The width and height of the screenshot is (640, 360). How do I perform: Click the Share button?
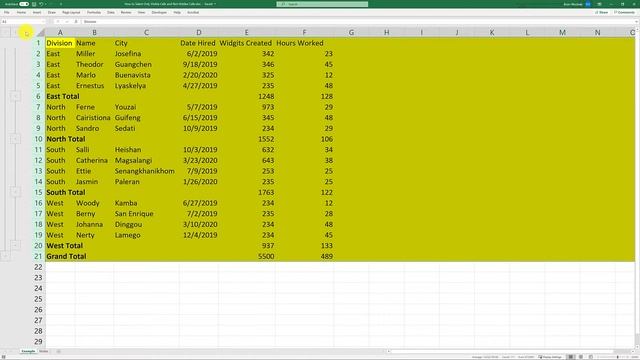602,13
